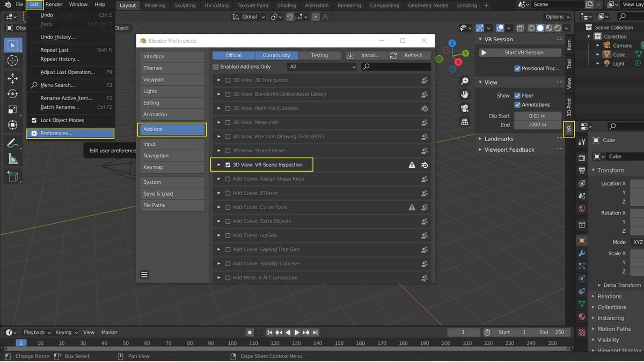Screen dimensions: 644x362
Task: Open the VR sidebar tab
Action: [x=569, y=129]
